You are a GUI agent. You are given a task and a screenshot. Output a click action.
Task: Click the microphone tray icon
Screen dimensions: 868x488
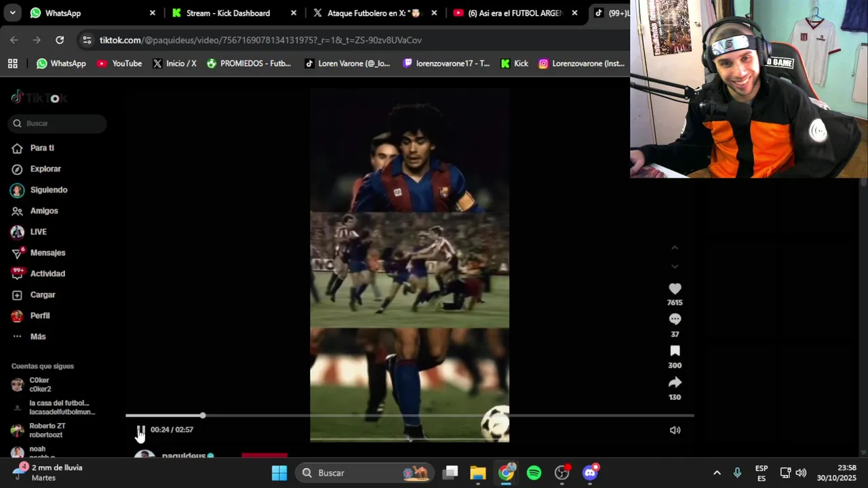point(737,473)
